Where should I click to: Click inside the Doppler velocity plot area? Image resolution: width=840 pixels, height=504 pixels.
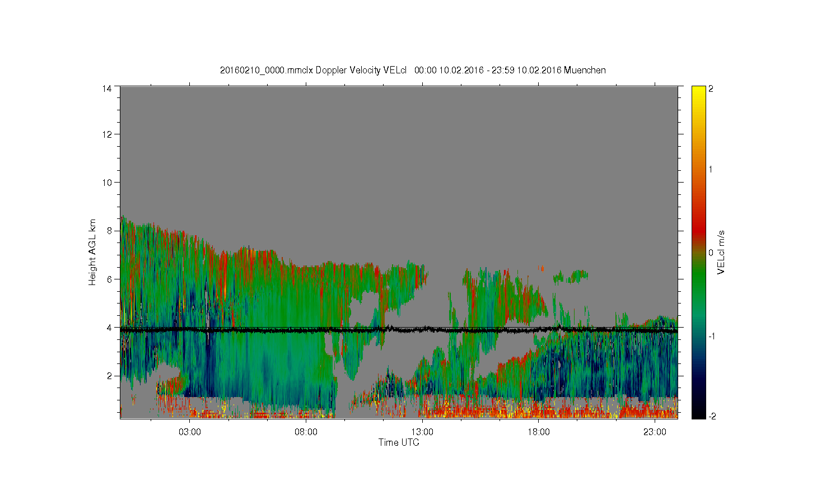pyautogui.click(x=399, y=252)
